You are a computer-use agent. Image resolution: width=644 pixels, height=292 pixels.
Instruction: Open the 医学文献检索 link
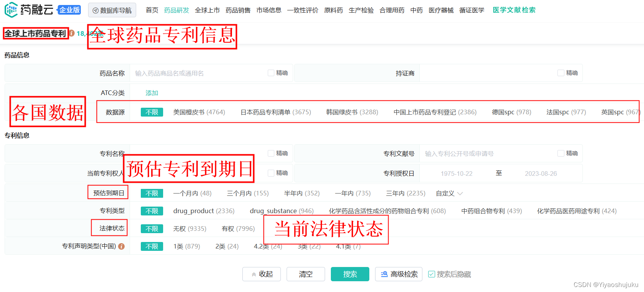514,10
